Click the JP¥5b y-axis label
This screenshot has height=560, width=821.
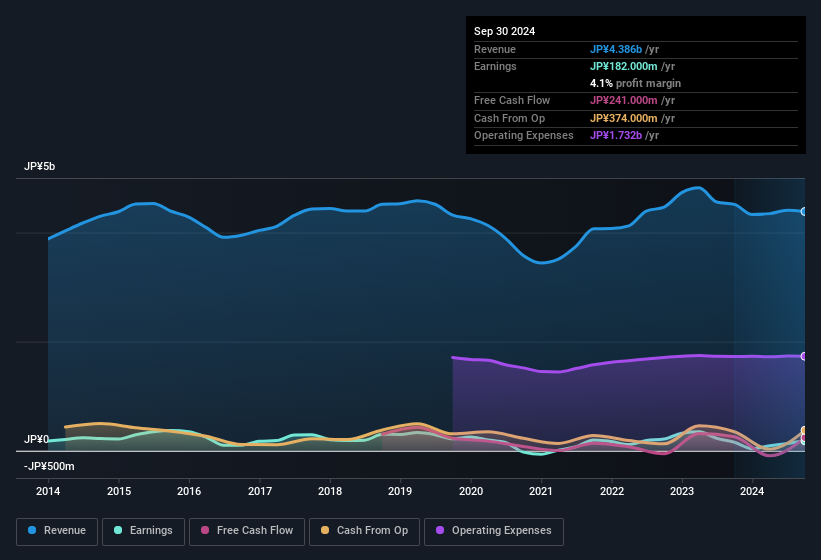(39, 166)
